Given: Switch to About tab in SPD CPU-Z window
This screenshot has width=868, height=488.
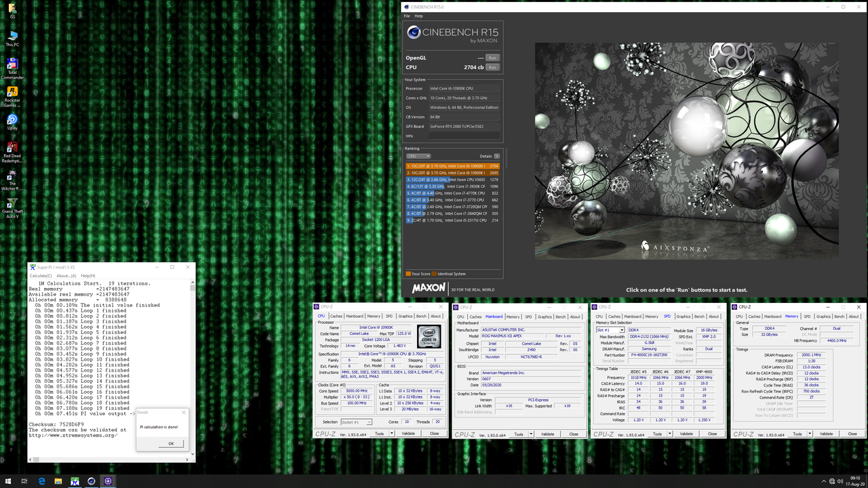Looking at the screenshot, I should point(714,317).
